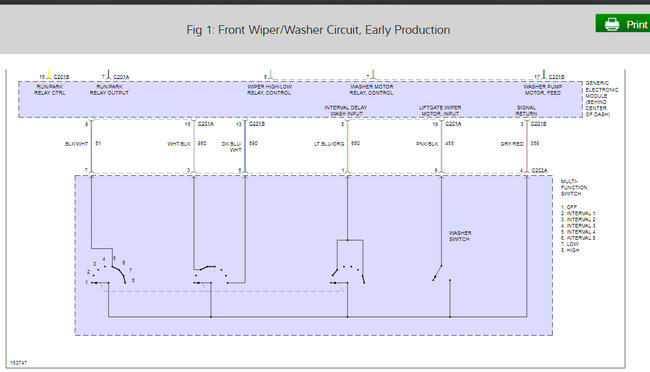
Task: Click the green Print button
Action: click(x=623, y=23)
